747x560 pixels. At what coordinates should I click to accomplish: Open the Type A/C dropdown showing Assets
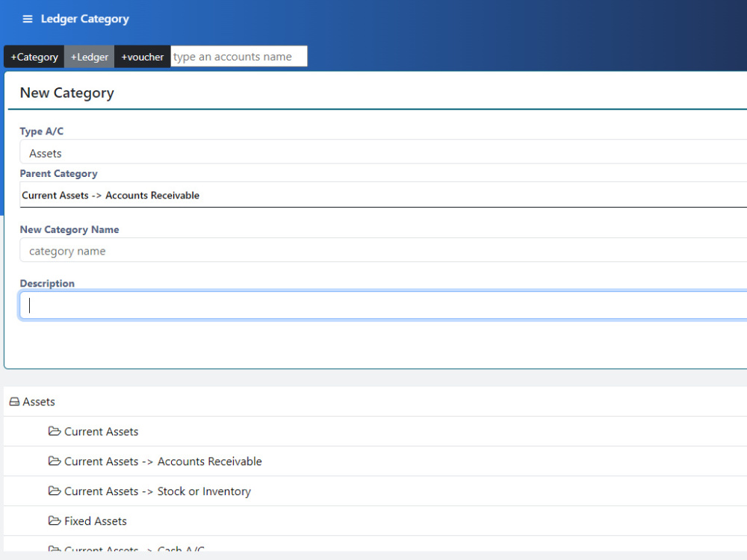pyautogui.click(x=383, y=153)
